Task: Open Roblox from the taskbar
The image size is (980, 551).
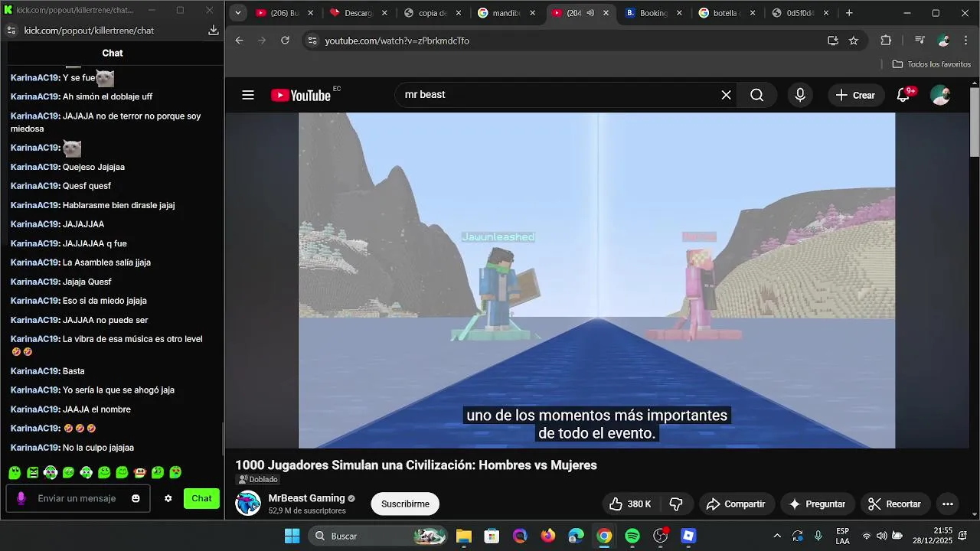Action: [688, 536]
